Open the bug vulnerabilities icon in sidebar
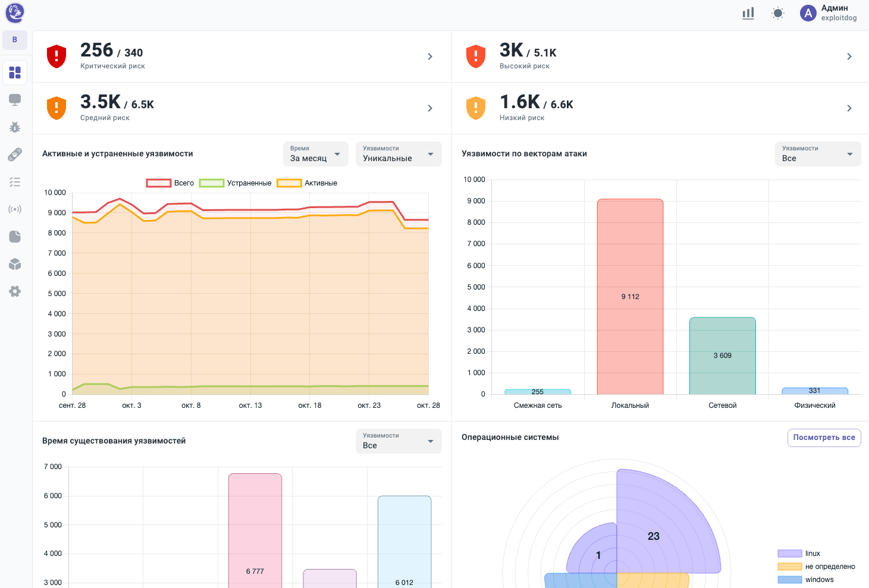The height and width of the screenshot is (588, 869). (15, 127)
